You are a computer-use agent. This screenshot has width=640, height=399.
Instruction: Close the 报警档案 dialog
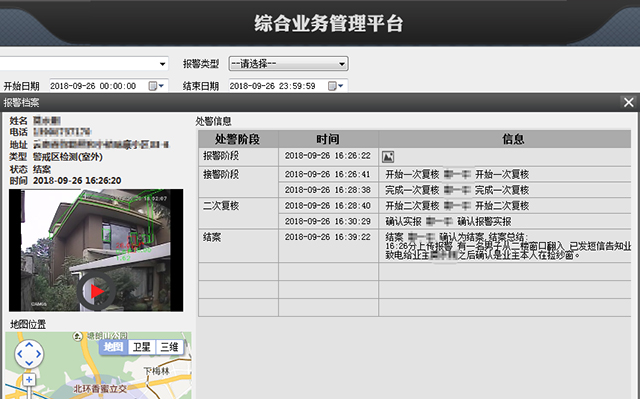pos(629,102)
